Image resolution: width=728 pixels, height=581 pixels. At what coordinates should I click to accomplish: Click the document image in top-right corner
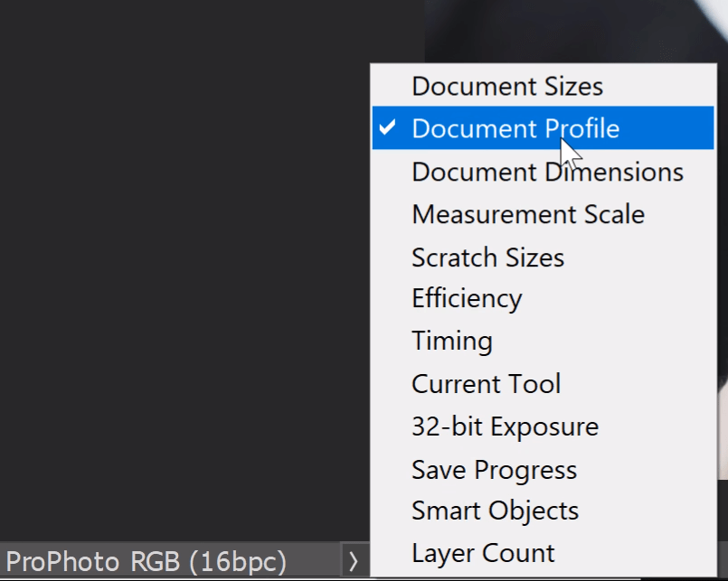[x=579, y=29]
